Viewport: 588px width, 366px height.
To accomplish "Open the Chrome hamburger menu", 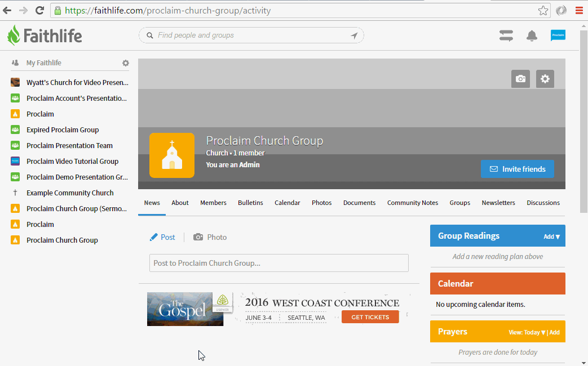I will coord(580,11).
